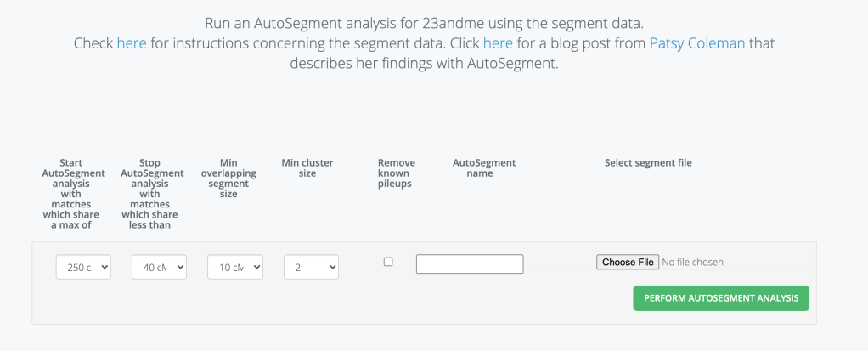The height and width of the screenshot is (351, 868).
Task: Click the 'Min cluster size' column label
Action: [307, 168]
